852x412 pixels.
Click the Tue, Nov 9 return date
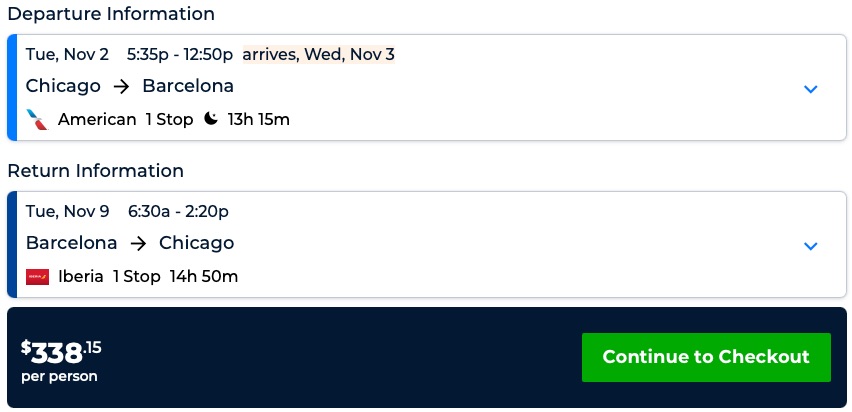[67, 211]
